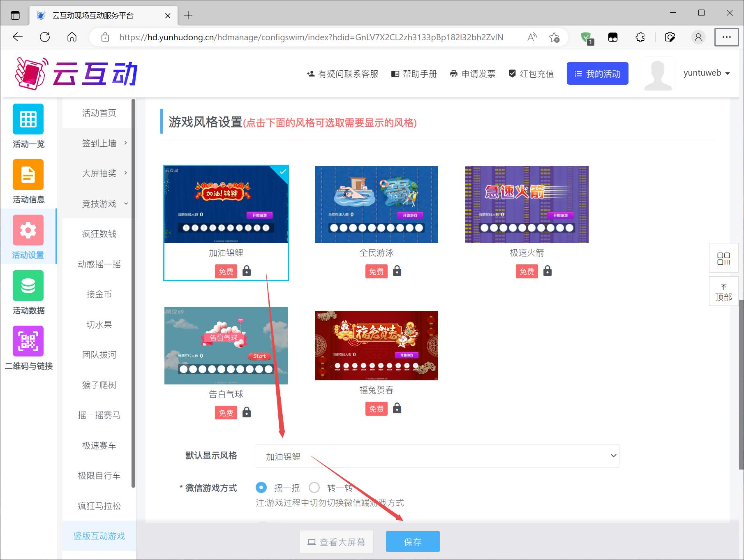744x560 pixels.
Task: Expand the 大屏抽奖 submenu
Action: click(99, 174)
